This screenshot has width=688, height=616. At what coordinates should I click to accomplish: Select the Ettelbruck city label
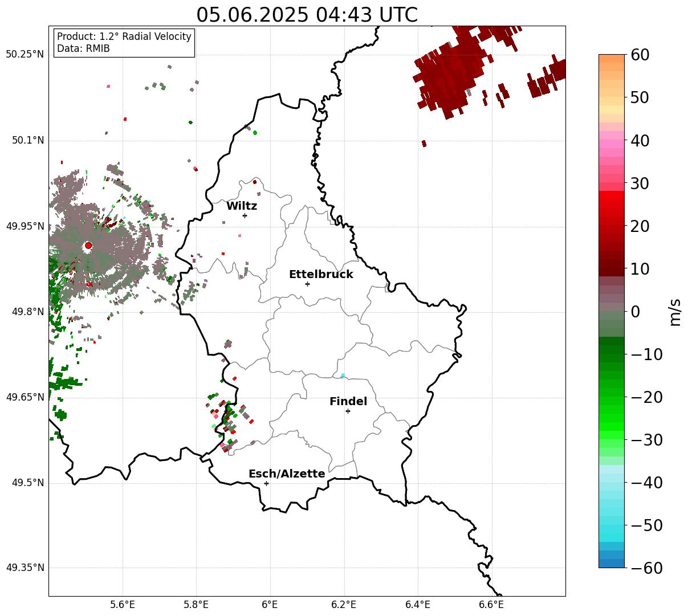click(321, 275)
